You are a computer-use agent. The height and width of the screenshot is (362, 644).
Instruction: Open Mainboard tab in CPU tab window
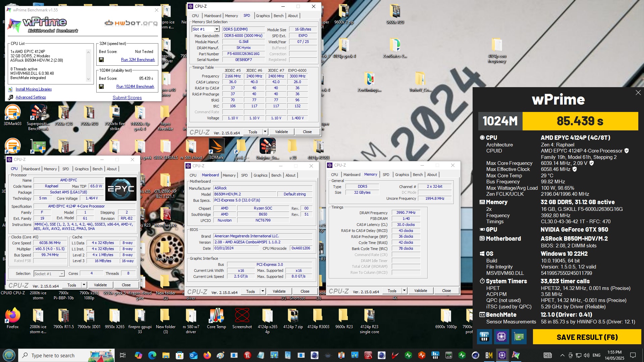pyautogui.click(x=32, y=169)
